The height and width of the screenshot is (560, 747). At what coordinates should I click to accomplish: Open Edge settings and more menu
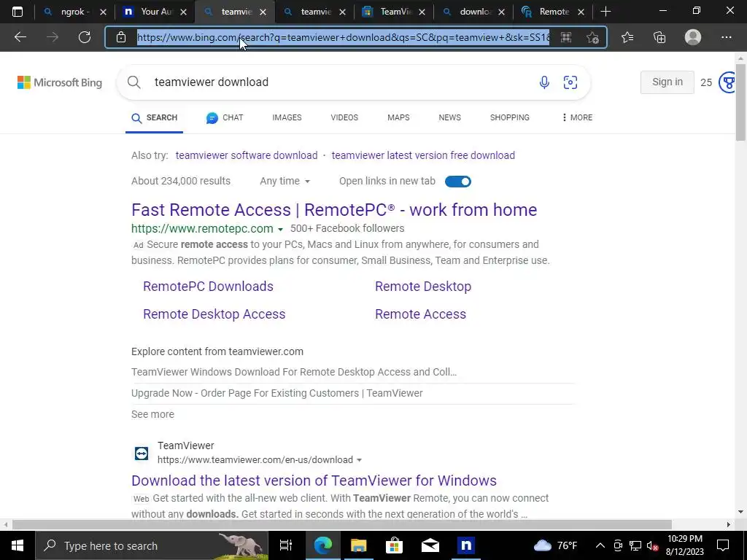pyautogui.click(x=726, y=37)
